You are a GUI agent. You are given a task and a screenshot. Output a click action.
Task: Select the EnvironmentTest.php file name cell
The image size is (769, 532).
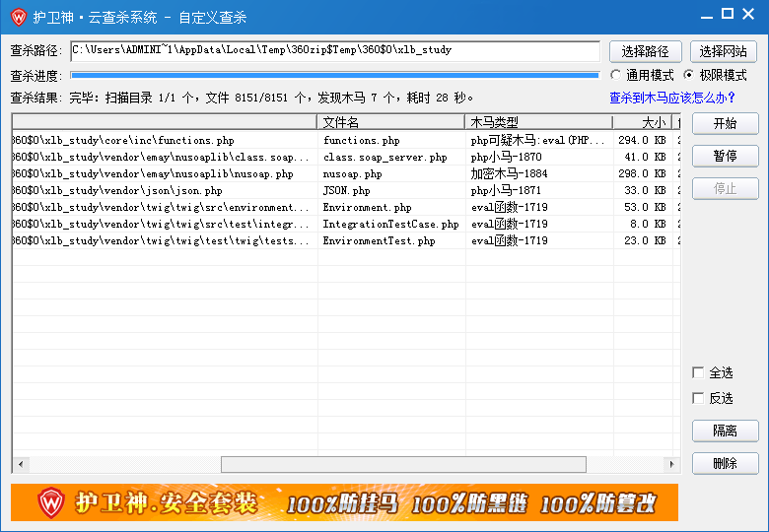(x=391, y=240)
